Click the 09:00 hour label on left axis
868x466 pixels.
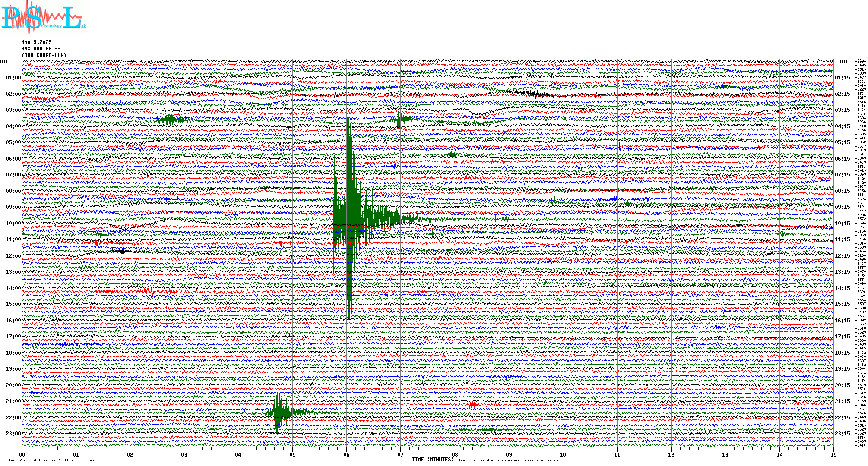tap(13, 207)
